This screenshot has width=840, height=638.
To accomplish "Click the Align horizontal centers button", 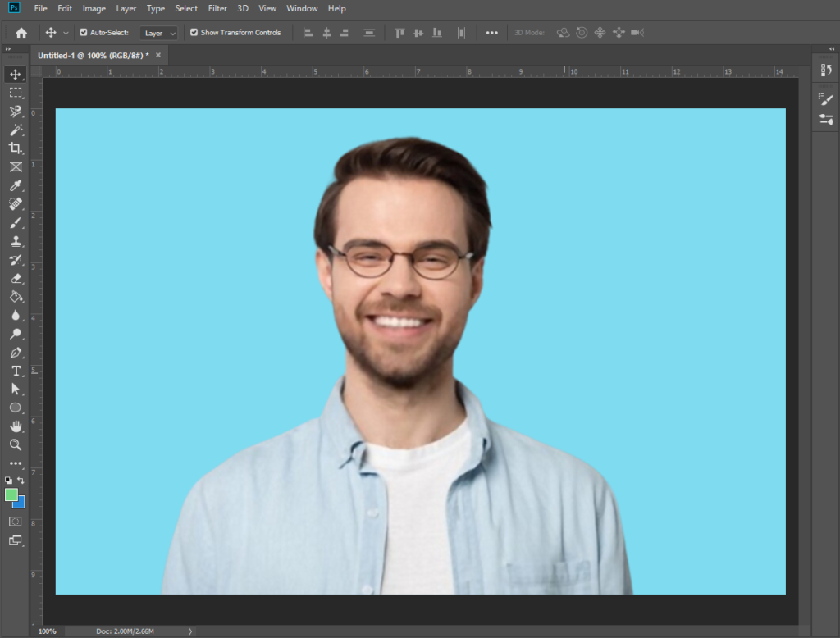I will [326, 32].
